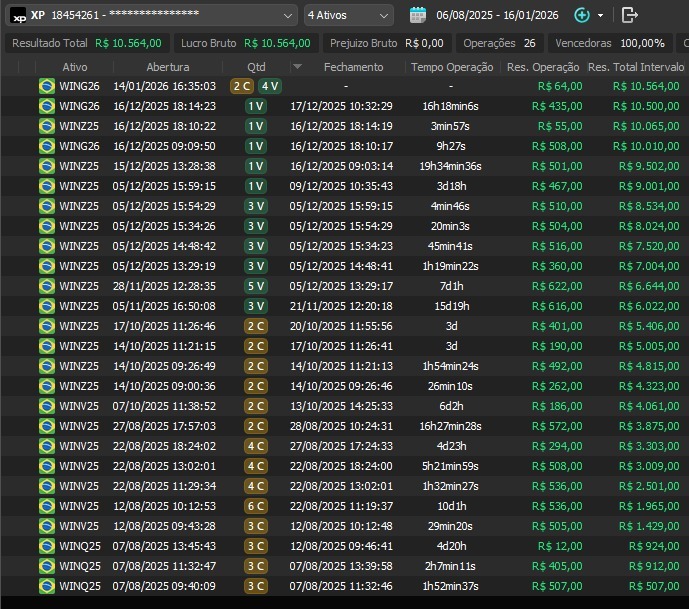689x609 pixels.
Task: Click Brazil flag on WINQ25 07/08/2025 09:40:09 row
Action: [x=46, y=586]
